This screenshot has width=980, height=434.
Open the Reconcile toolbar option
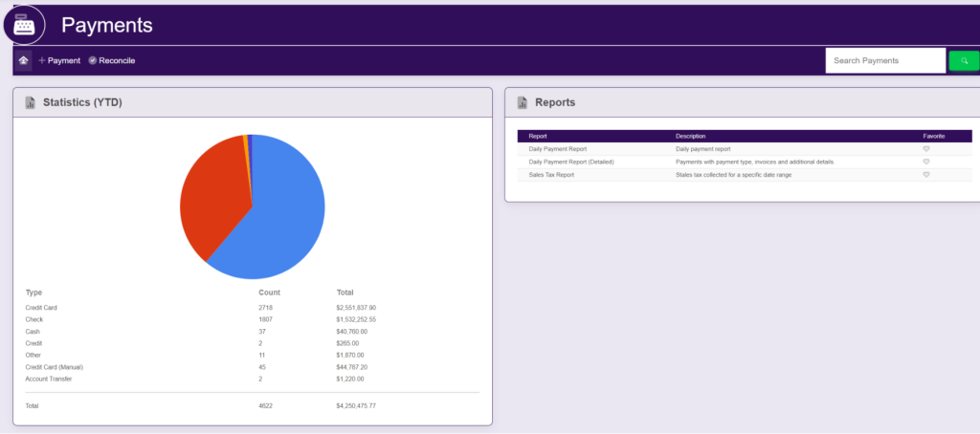click(x=112, y=60)
